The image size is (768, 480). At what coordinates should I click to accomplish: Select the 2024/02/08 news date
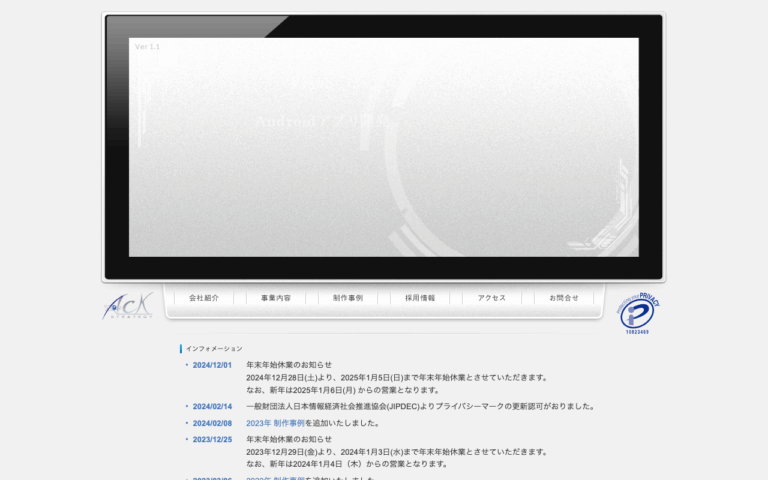pyautogui.click(x=212, y=423)
